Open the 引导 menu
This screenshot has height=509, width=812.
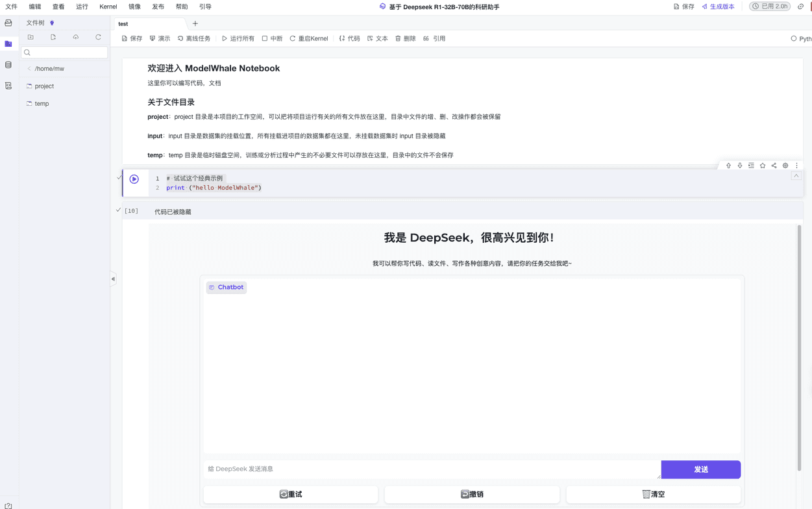click(205, 6)
